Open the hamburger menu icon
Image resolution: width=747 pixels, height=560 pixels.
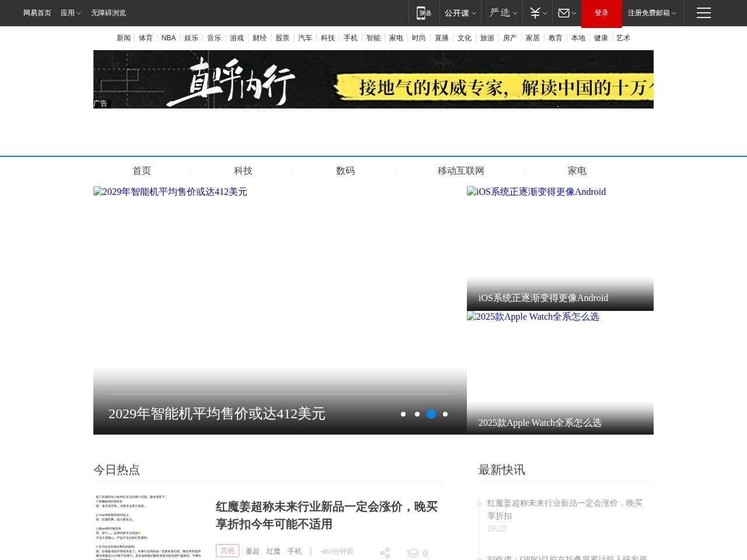coord(703,13)
